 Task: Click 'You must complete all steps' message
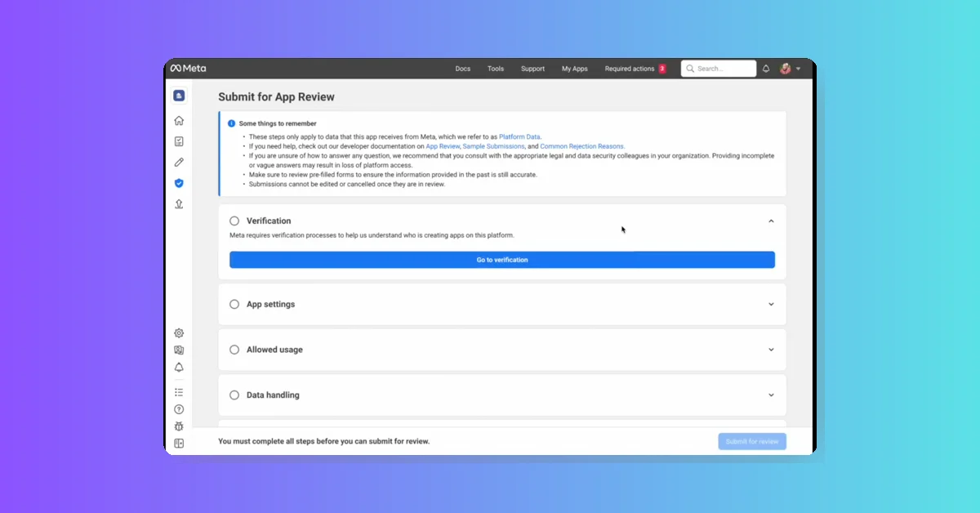click(x=323, y=441)
